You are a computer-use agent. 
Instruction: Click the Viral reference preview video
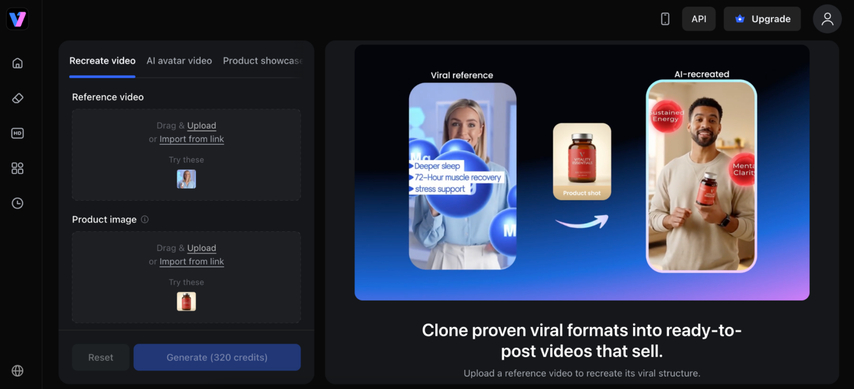point(462,176)
